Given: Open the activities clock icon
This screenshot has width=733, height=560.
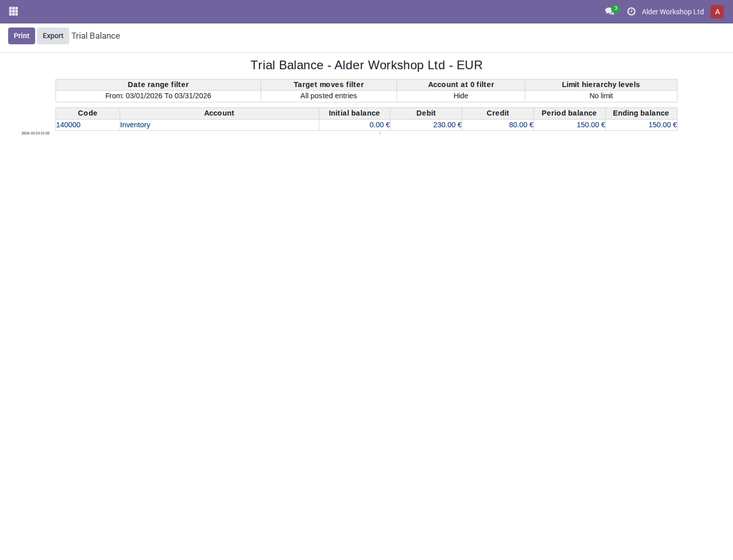Looking at the screenshot, I should 631,11.
